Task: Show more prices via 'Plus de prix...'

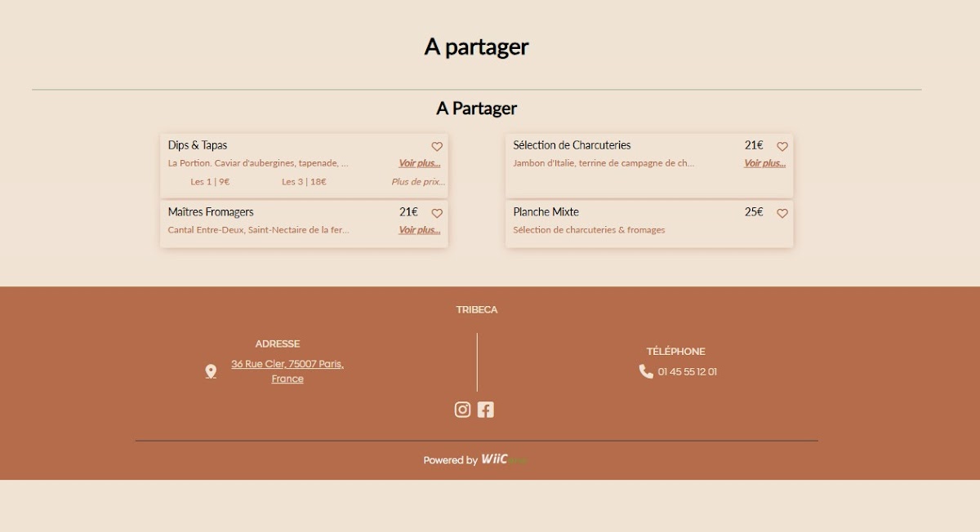Action: tap(418, 182)
